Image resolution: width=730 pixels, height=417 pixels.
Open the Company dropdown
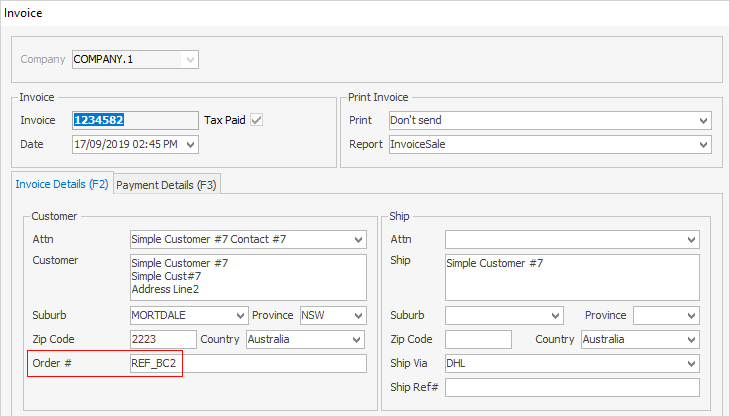189,60
